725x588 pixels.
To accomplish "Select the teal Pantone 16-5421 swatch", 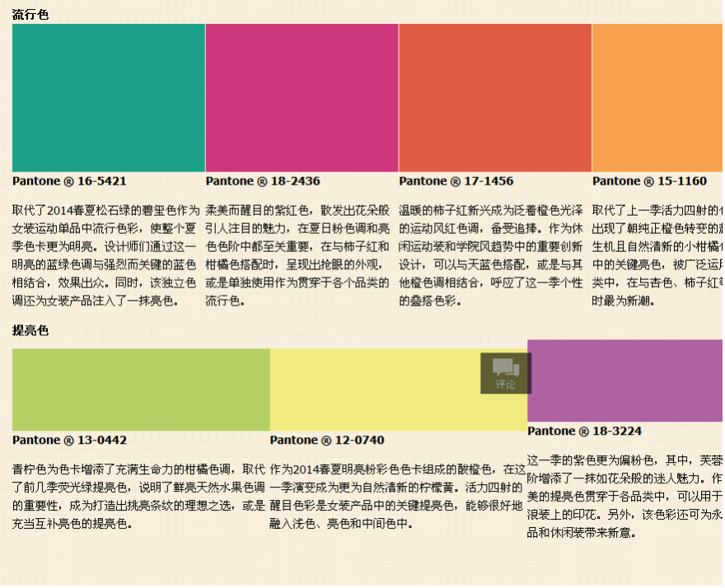I will [x=109, y=98].
